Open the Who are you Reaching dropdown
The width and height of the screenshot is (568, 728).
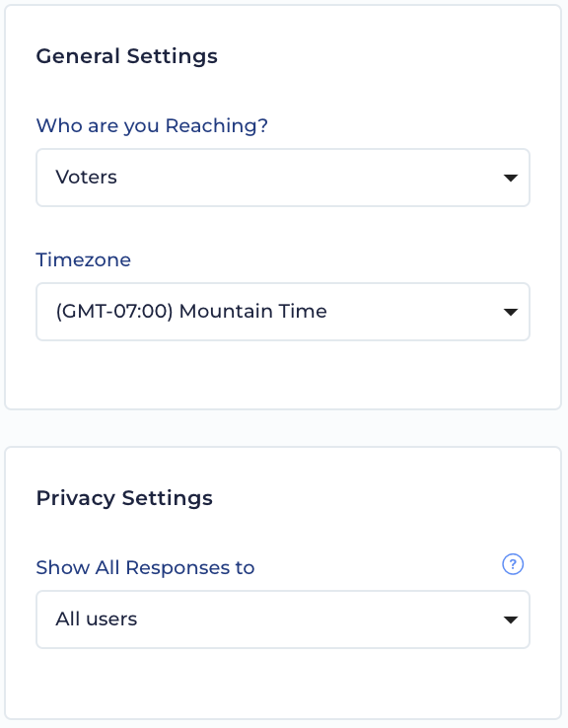point(283,178)
